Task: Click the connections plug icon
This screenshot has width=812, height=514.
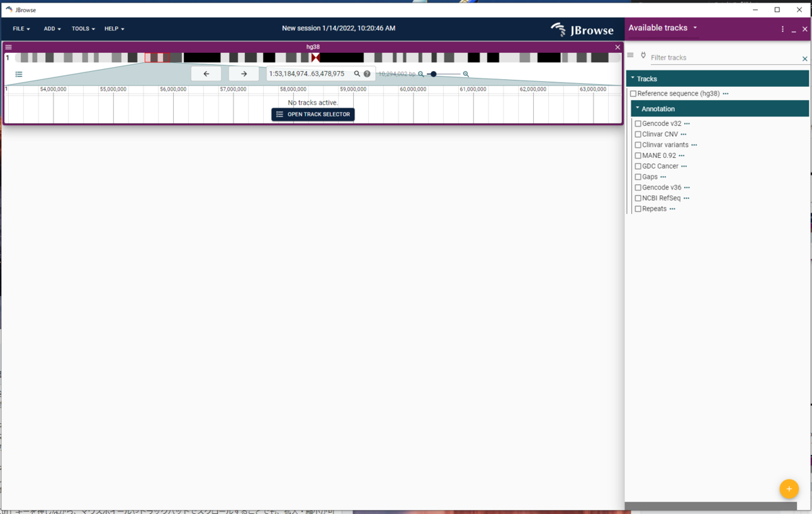Action: click(644, 56)
